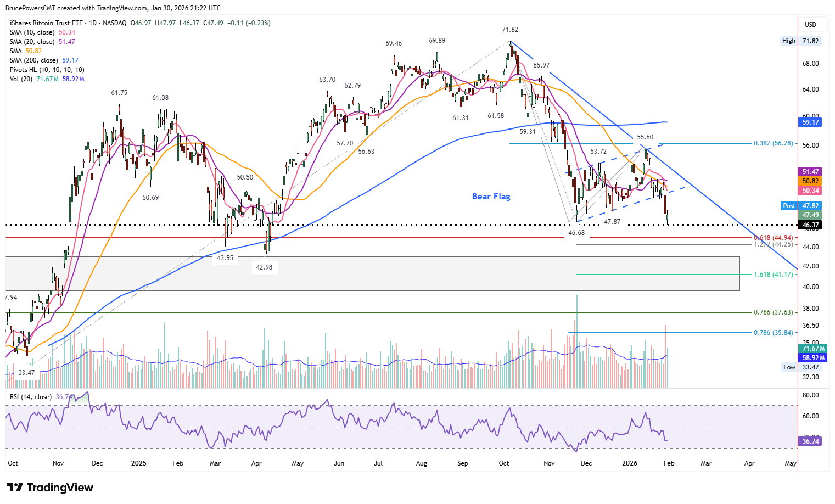The height and width of the screenshot is (504, 835).
Task: Click the 59.17 SMA 200 price tag
Action: tap(810, 122)
